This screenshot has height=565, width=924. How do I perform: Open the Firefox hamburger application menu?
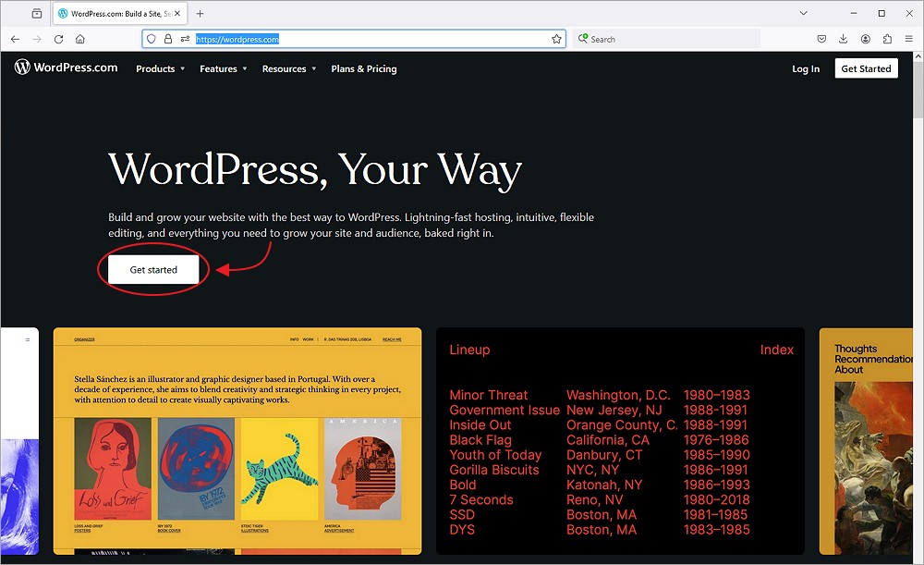[908, 39]
